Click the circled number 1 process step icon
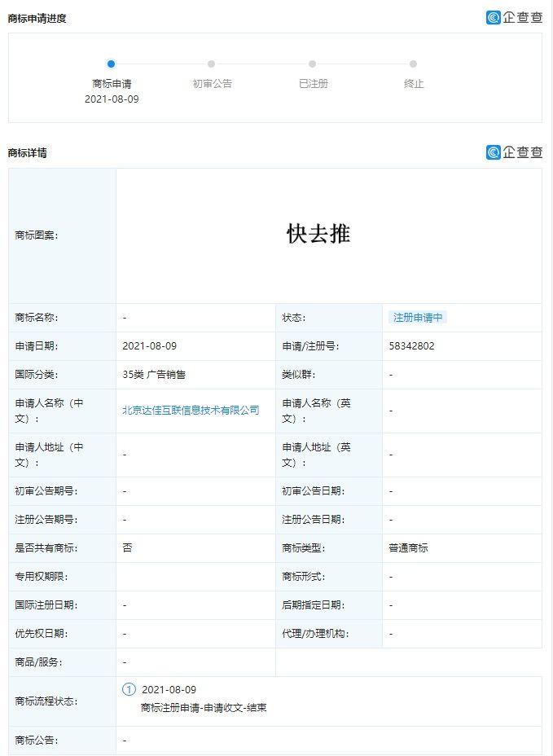 [129, 689]
